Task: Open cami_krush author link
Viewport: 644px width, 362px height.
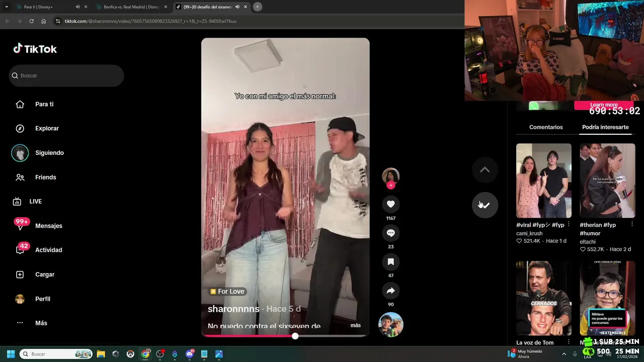Action: tap(529, 233)
